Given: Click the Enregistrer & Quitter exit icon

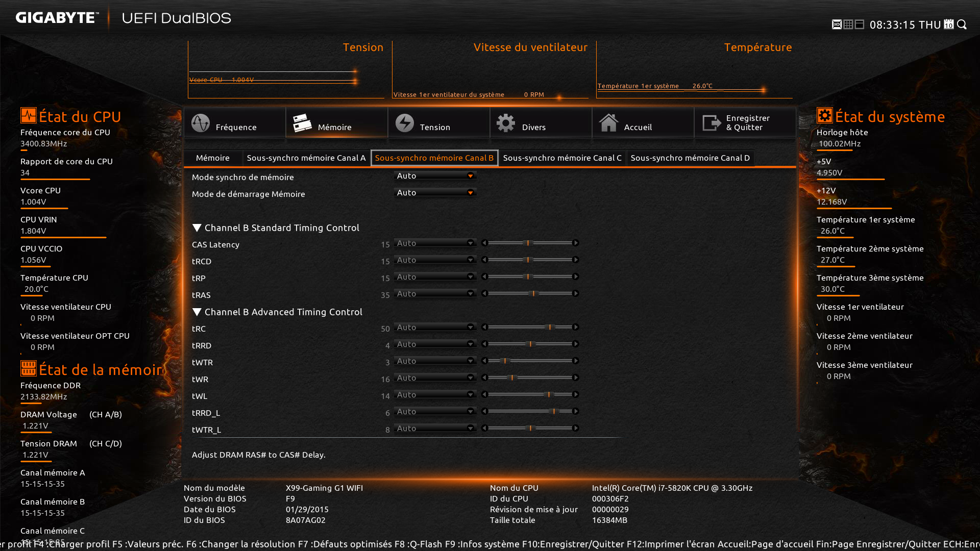Looking at the screenshot, I should 712,123.
